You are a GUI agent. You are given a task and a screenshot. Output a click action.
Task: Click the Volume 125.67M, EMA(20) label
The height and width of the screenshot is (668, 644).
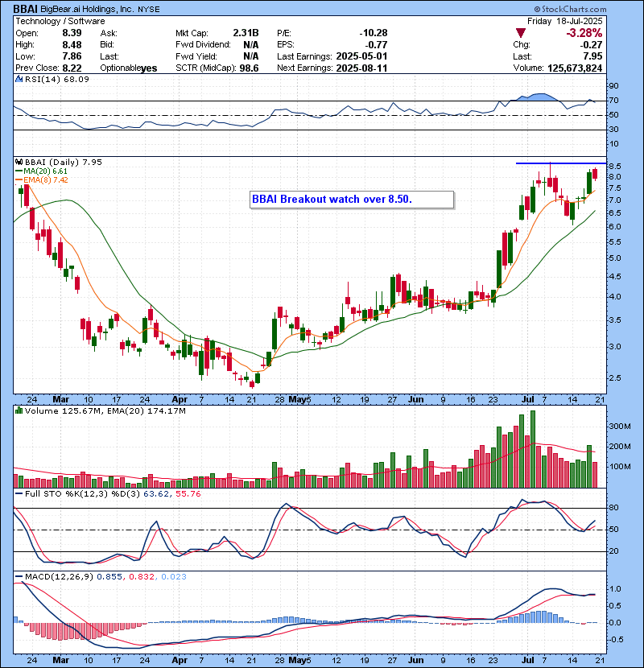[105, 411]
